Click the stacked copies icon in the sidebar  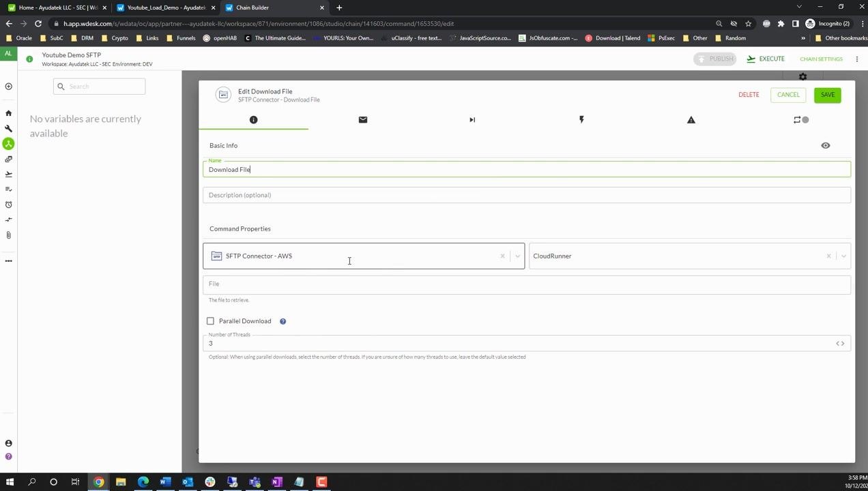[x=8, y=159]
